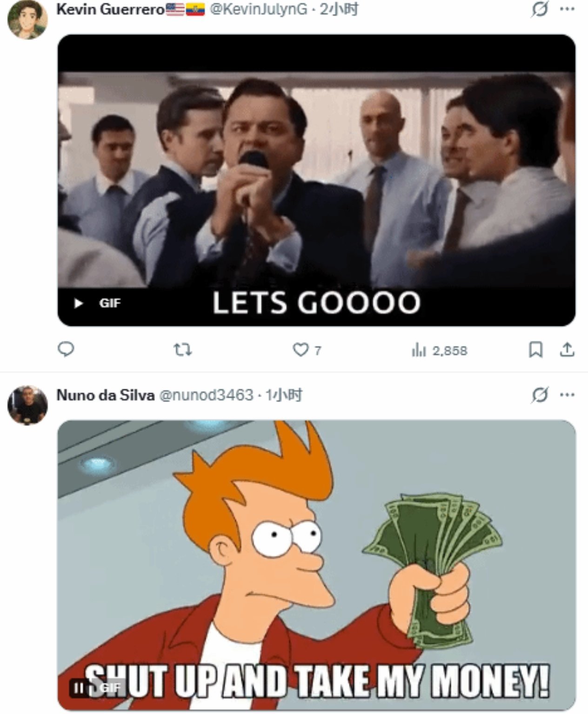Open more options for Kevin Guerrero's tweet
The image size is (588, 714).
pyautogui.click(x=567, y=8)
